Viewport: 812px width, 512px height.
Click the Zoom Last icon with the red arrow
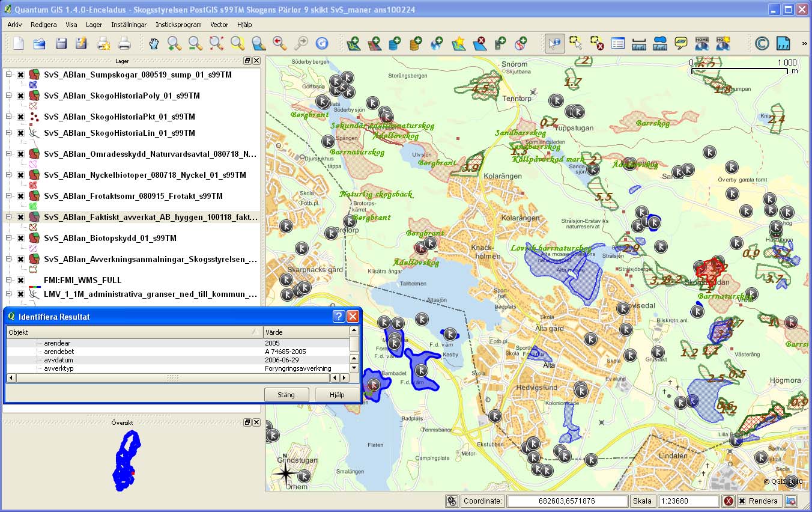(x=280, y=43)
